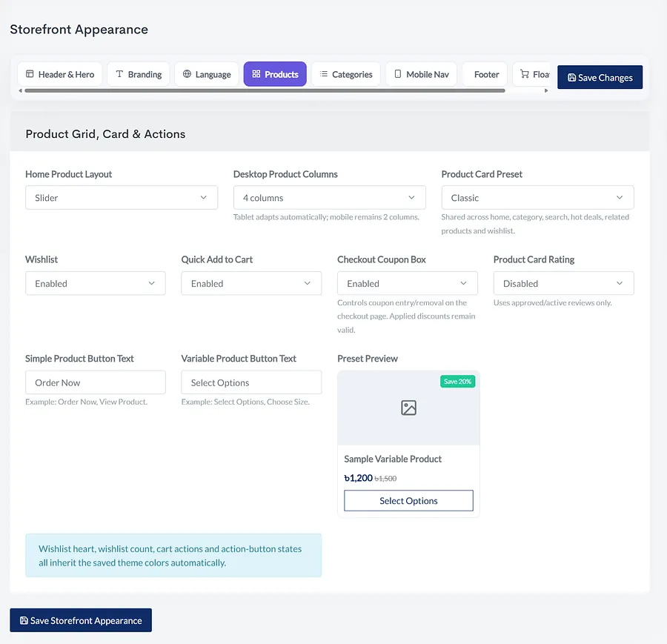The width and height of the screenshot is (667, 644).
Task: Expand the Product Card Preset dropdown
Action: 538,197
